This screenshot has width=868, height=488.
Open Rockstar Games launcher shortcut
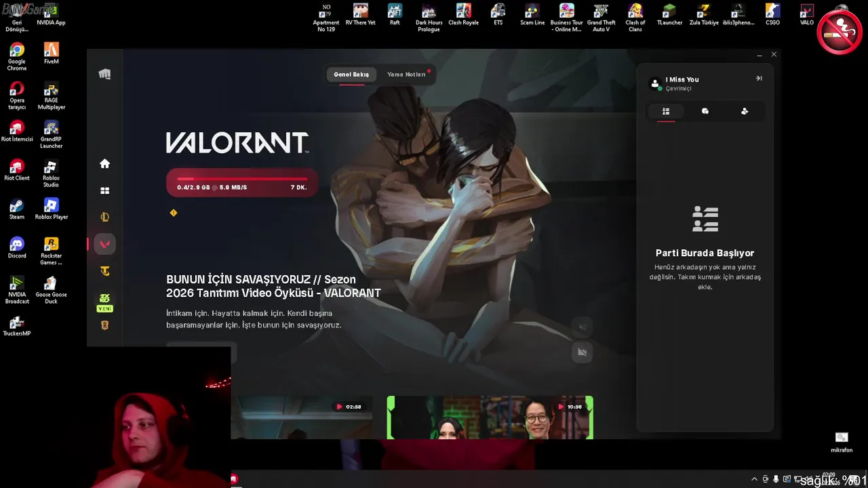coord(51,251)
